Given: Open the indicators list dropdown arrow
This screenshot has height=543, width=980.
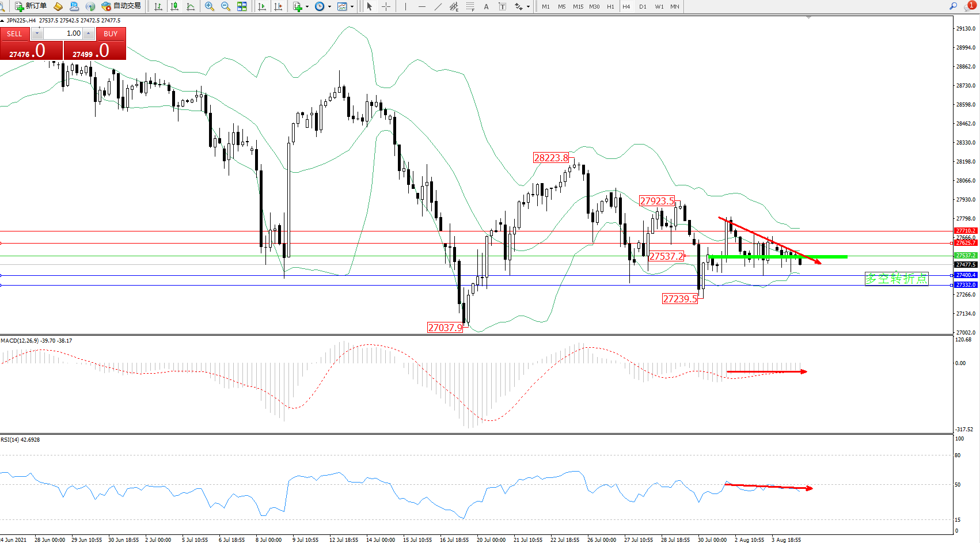Looking at the screenshot, I should pos(307,7).
